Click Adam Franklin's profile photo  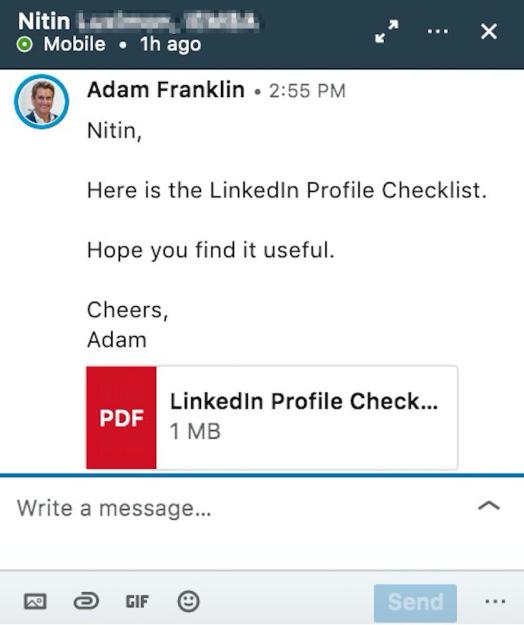pos(41,101)
